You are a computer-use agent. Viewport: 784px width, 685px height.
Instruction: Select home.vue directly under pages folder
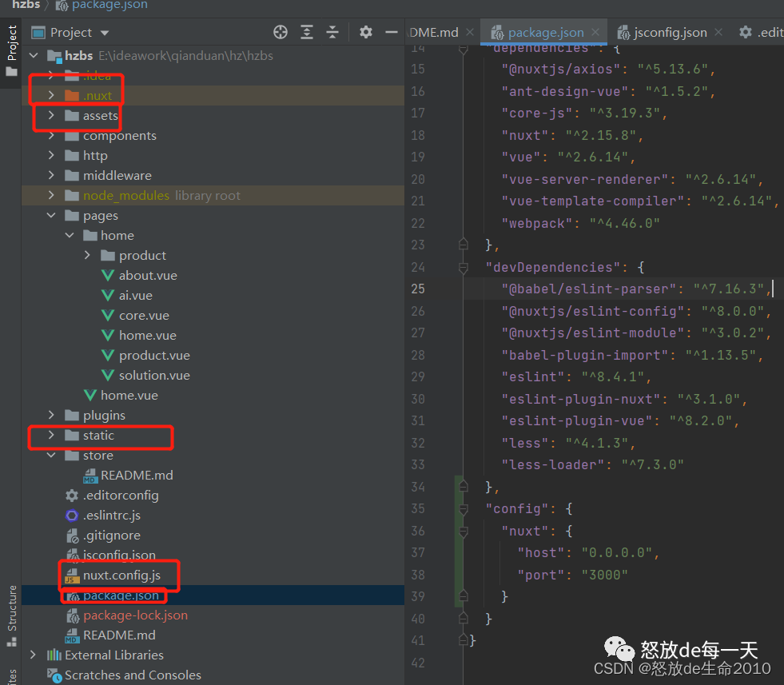[129, 396]
